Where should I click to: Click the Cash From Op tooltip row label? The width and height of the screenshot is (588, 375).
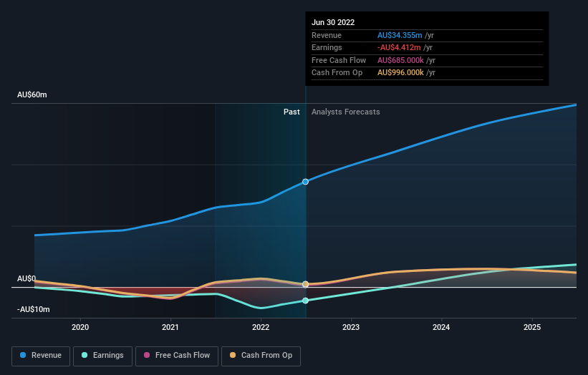pyautogui.click(x=337, y=73)
